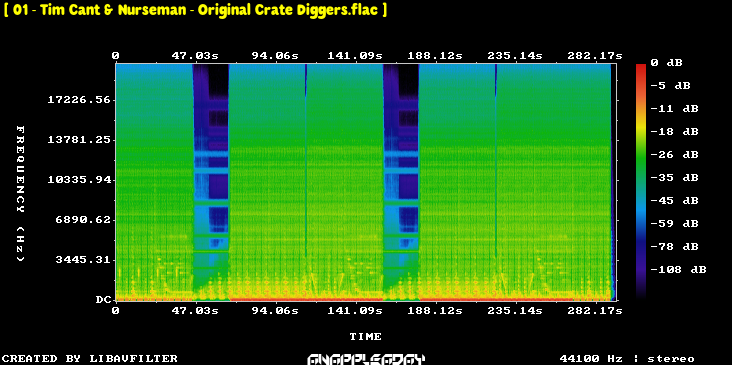Image resolution: width=732 pixels, height=365 pixels.
Task: Click the '-45 dB' legend label
Action: (674, 200)
